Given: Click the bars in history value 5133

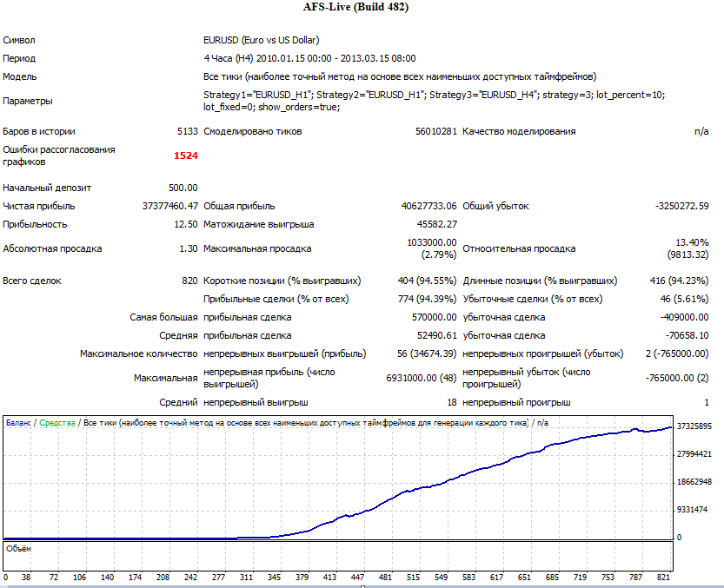Looking at the screenshot, I should coord(188,131).
